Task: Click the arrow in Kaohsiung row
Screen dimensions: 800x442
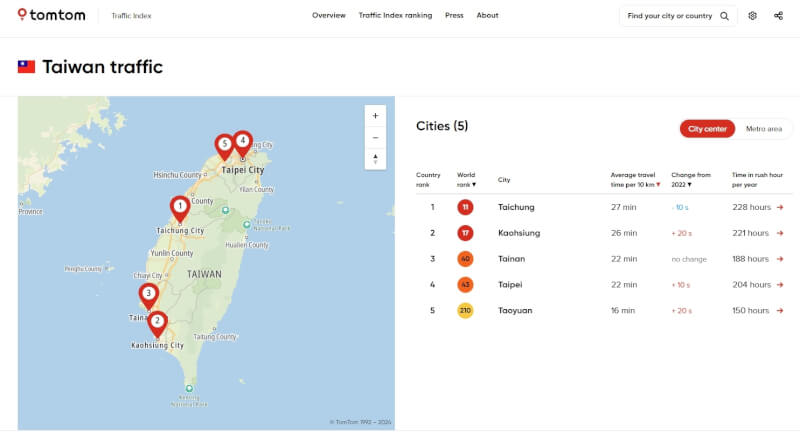Action: click(780, 233)
